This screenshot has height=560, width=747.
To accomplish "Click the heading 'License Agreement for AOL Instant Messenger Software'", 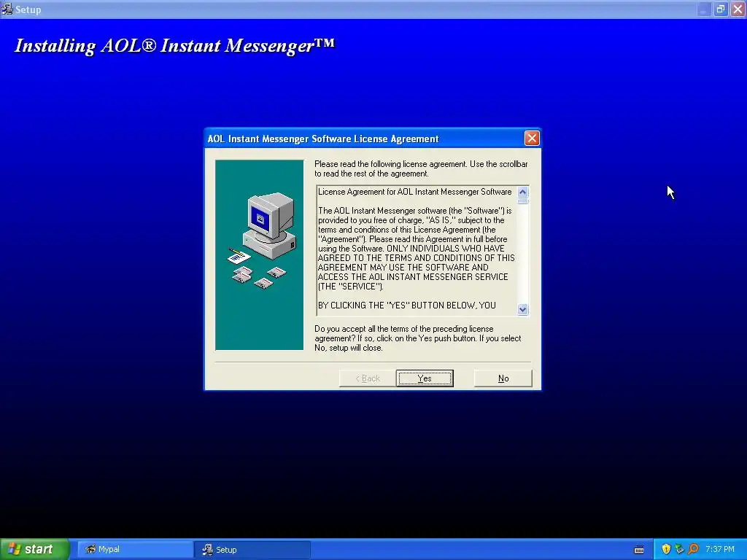I will (x=414, y=192).
